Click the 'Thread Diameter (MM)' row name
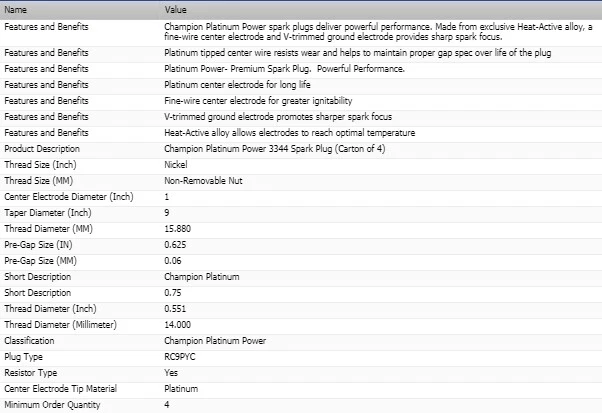 click(x=48, y=229)
